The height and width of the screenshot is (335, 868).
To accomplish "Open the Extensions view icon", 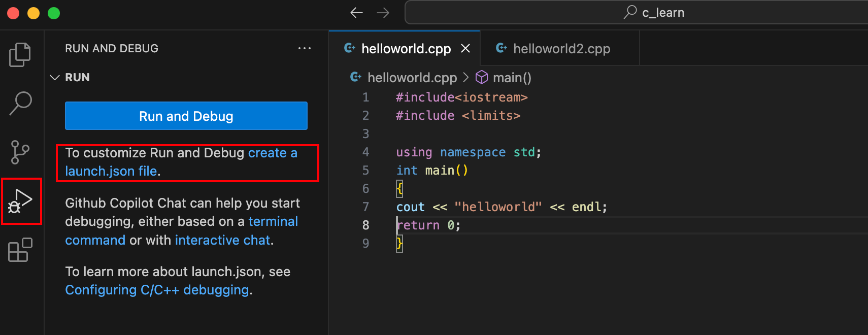I will point(20,250).
